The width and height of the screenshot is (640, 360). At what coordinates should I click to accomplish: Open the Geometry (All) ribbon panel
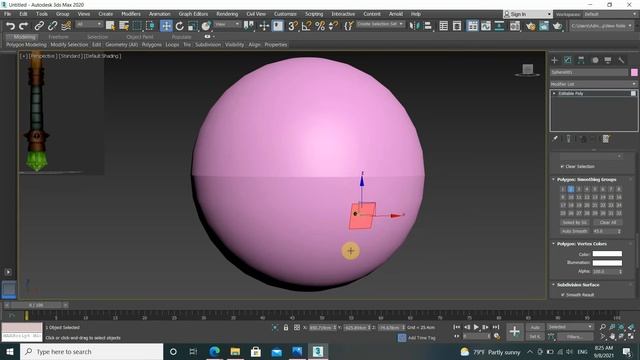pos(122,44)
